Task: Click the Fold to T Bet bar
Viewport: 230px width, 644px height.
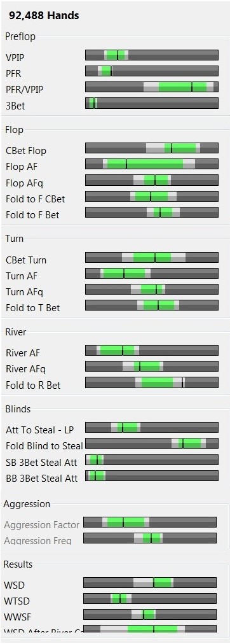Action: pos(152,305)
